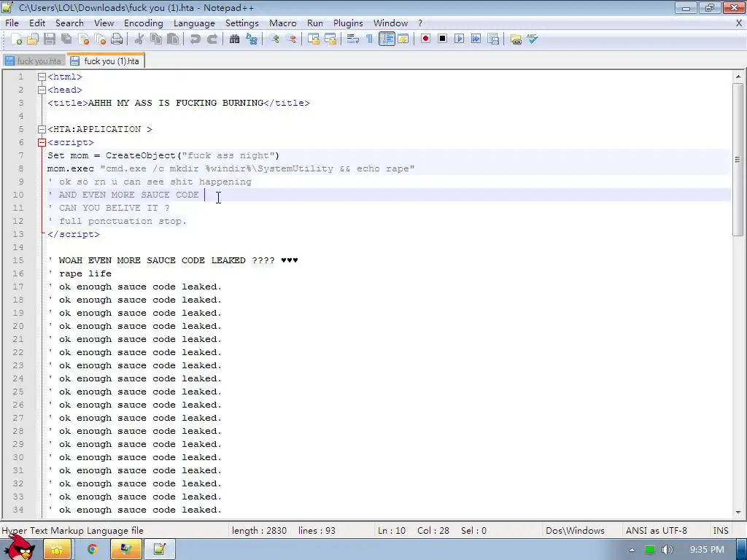This screenshot has width=747, height=560.
Task: Click the Close document toolbar icon
Action: (x=83, y=39)
